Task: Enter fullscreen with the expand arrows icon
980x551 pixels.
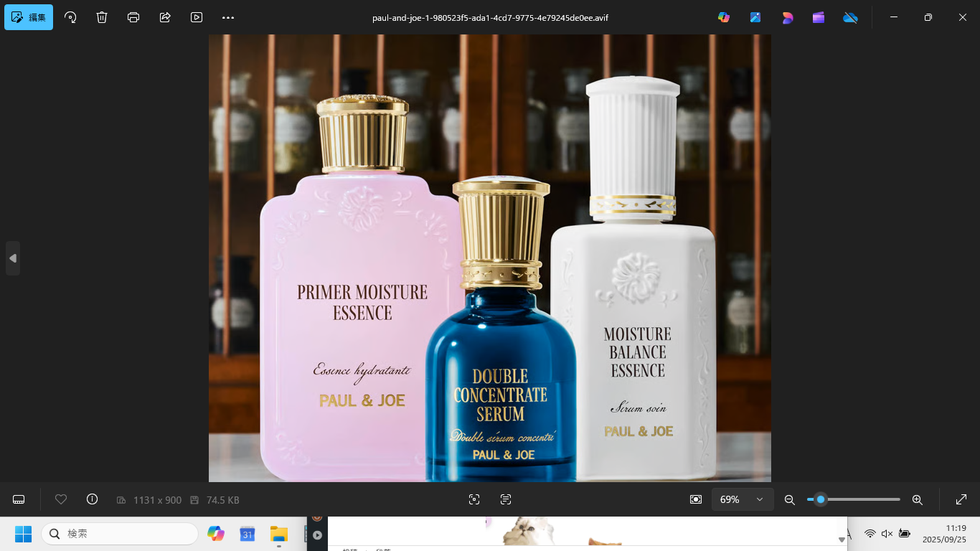Action: (x=961, y=499)
